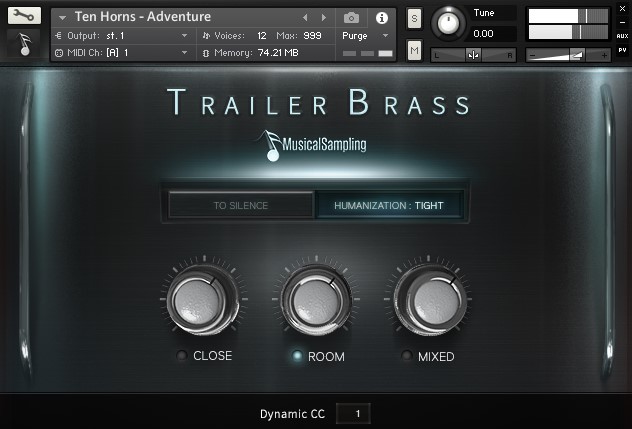Click the ROOM mic knob

pyautogui.click(x=316, y=300)
